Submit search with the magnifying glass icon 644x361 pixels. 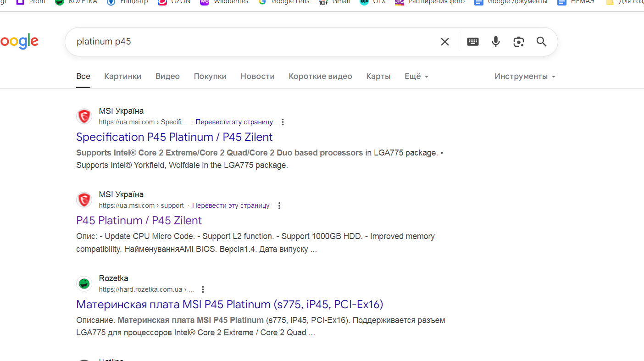(541, 42)
